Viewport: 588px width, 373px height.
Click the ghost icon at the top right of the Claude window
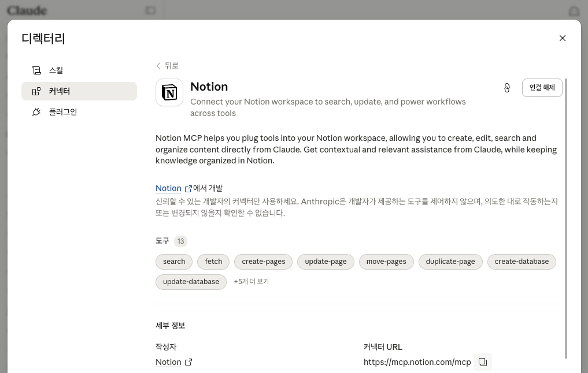pyautogui.click(x=574, y=11)
